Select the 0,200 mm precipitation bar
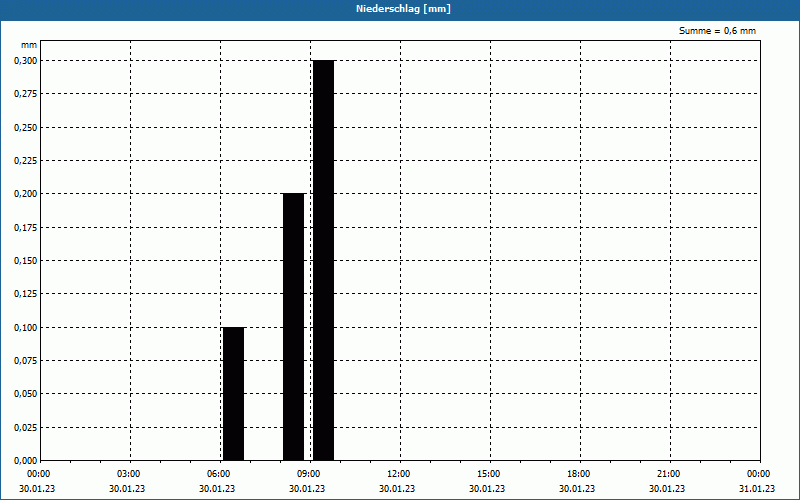The image size is (800, 500). (293, 327)
